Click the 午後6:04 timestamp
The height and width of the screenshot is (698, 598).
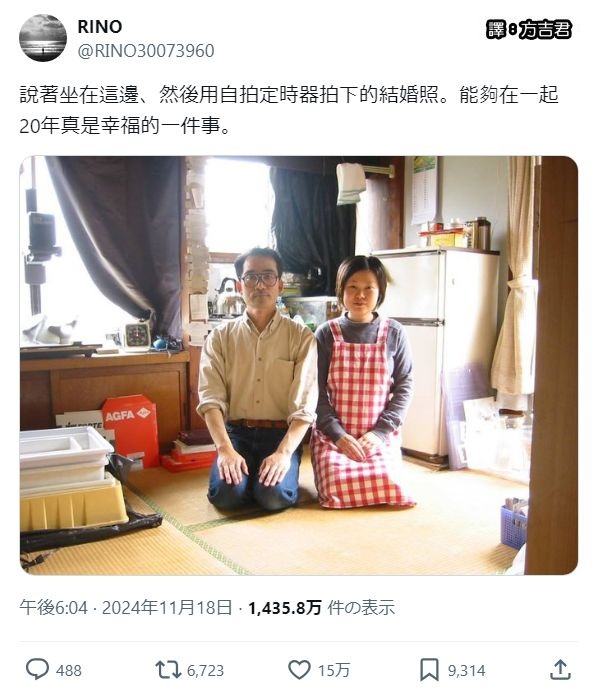(x=53, y=607)
